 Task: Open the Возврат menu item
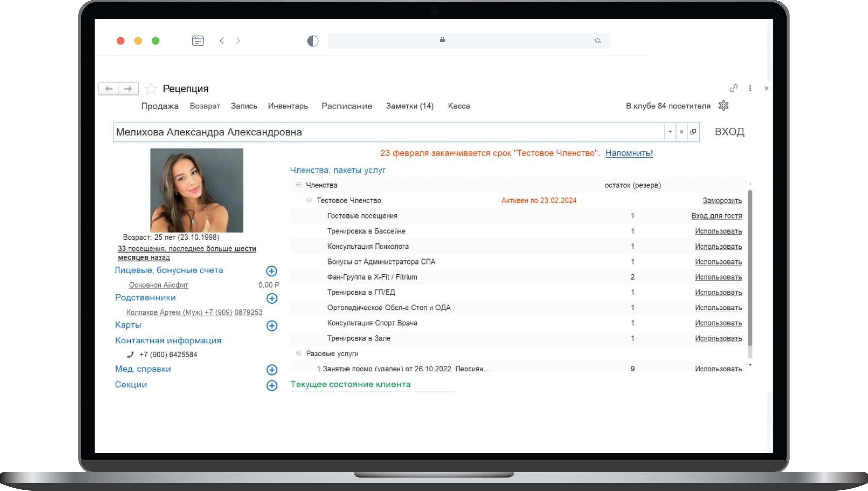tap(205, 106)
